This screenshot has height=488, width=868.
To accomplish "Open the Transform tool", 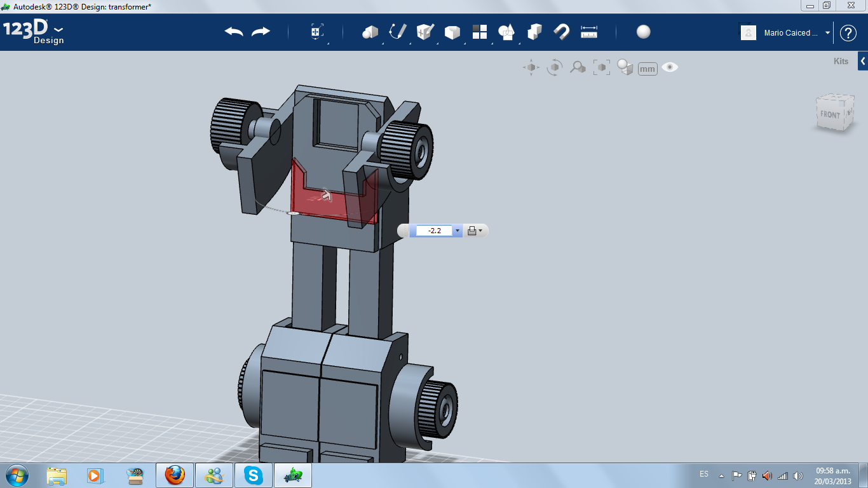I will click(x=317, y=32).
